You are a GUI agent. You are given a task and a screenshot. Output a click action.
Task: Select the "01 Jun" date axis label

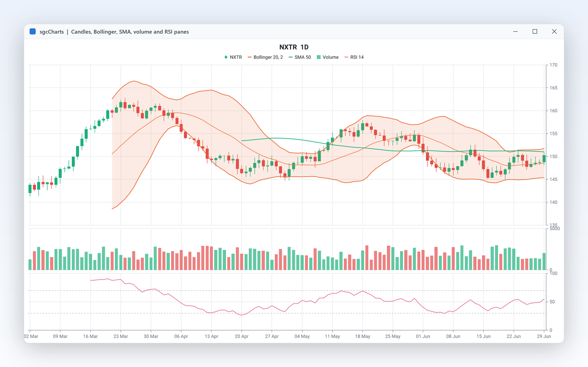coord(423,337)
